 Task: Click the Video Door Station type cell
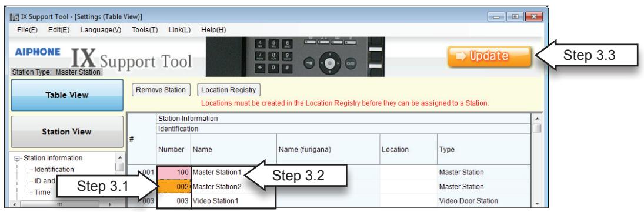[x=484, y=201]
